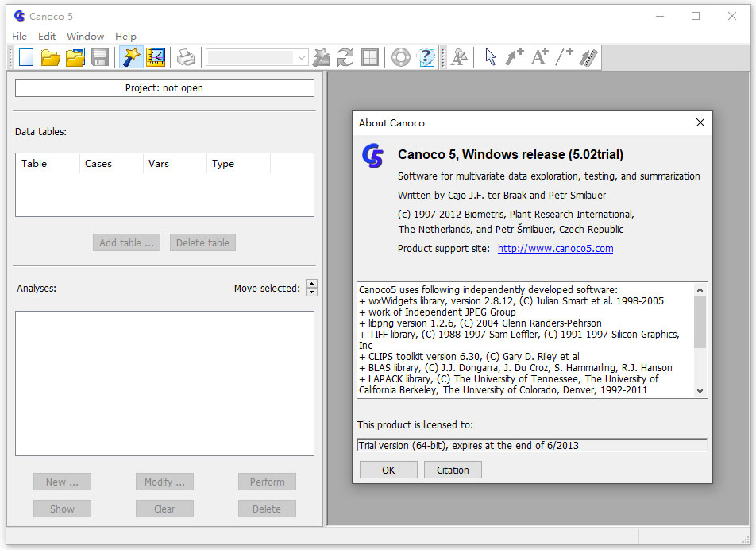This screenshot has width=756, height=550.
Task: Open the empty toolbar combo box
Action: click(x=257, y=58)
